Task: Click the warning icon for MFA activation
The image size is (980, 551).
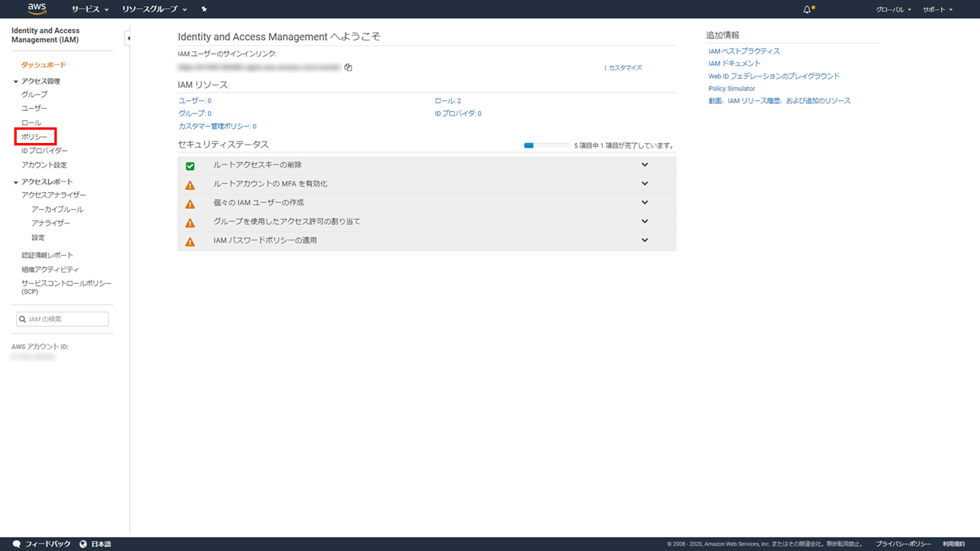Action: [x=190, y=184]
